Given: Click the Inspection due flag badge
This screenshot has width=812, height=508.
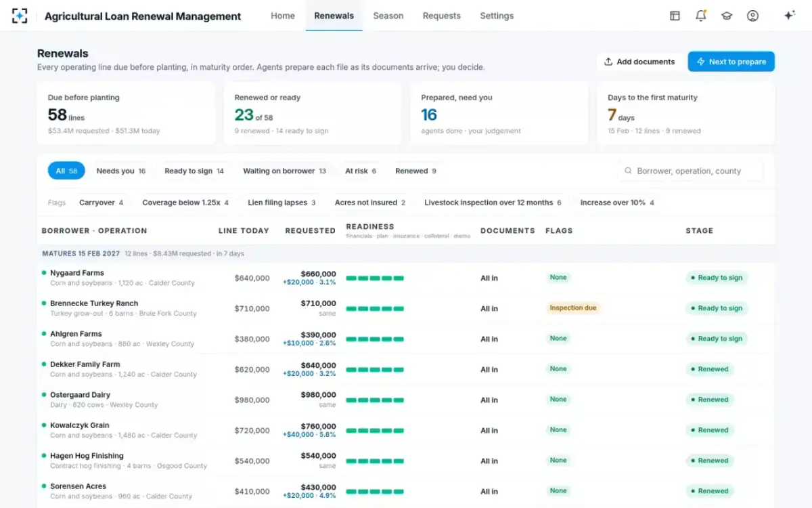Looking at the screenshot, I should 573,308.
